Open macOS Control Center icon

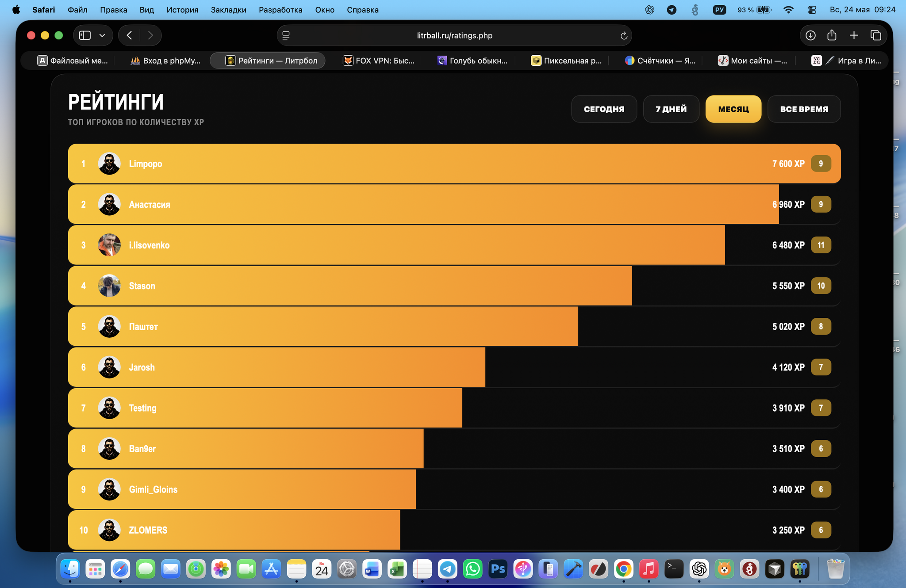click(x=812, y=10)
